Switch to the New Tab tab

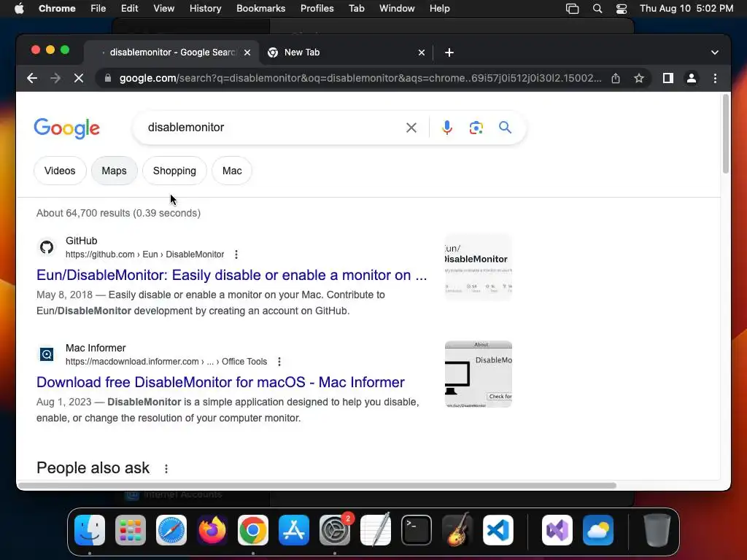coord(347,52)
